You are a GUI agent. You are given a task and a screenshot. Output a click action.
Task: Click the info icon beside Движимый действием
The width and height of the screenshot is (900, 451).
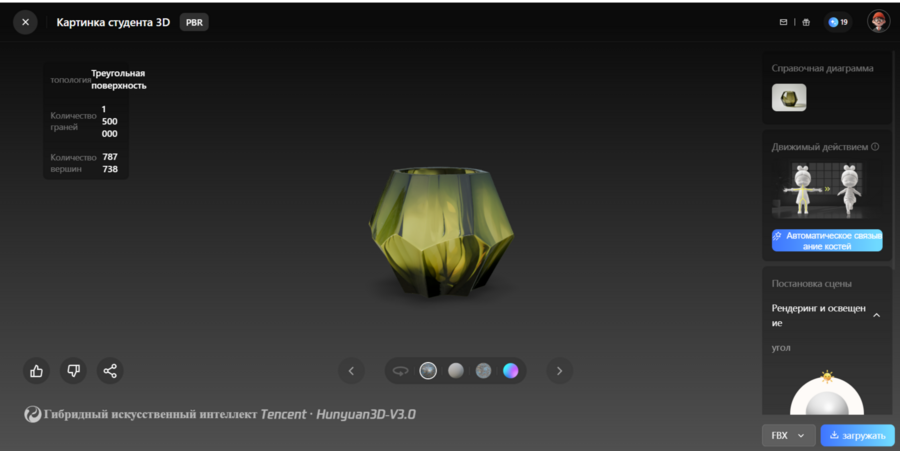pyautogui.click(x=875, y=147)
